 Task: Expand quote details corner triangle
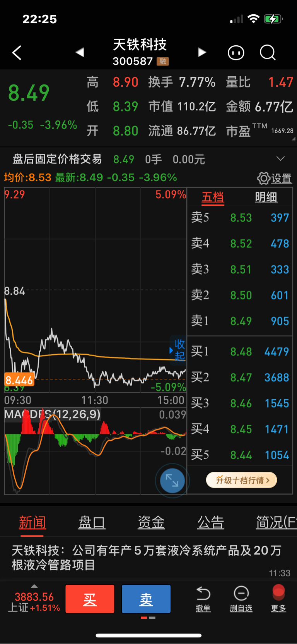[294, 138]
